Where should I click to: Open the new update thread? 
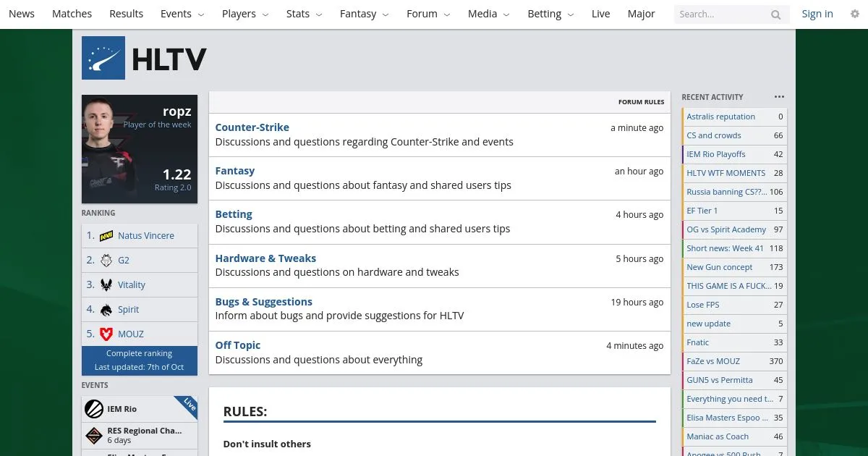[x=735, y=324]
